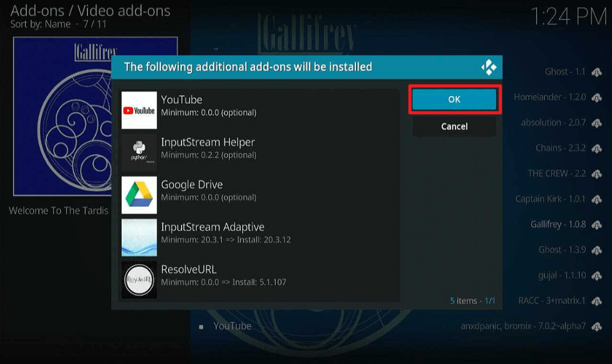The height and width of the screenshot is (364, 612).
Task: Click download icon beside absolution - 2.0.7
Action: 597,123
